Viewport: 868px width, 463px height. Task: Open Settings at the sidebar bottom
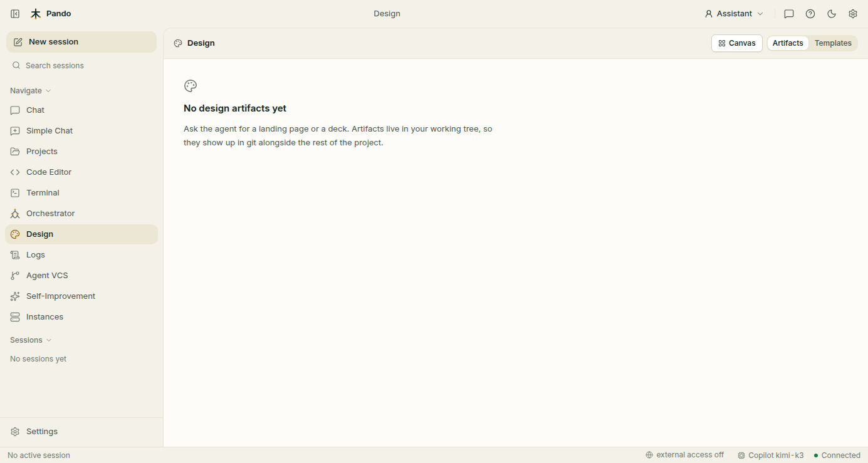81,432
